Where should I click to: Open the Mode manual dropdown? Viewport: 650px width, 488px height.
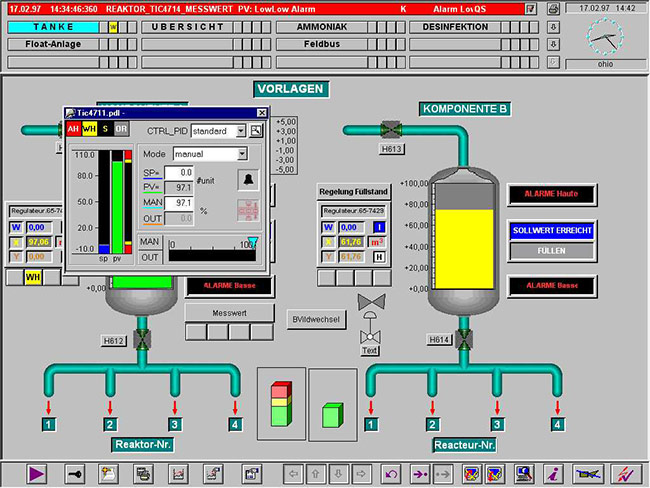(242, 155)
